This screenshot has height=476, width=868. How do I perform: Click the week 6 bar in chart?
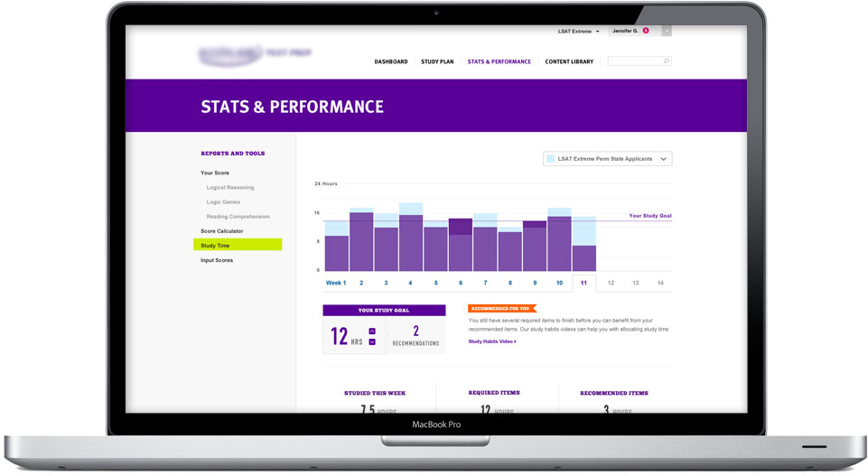tap(461, 246)
